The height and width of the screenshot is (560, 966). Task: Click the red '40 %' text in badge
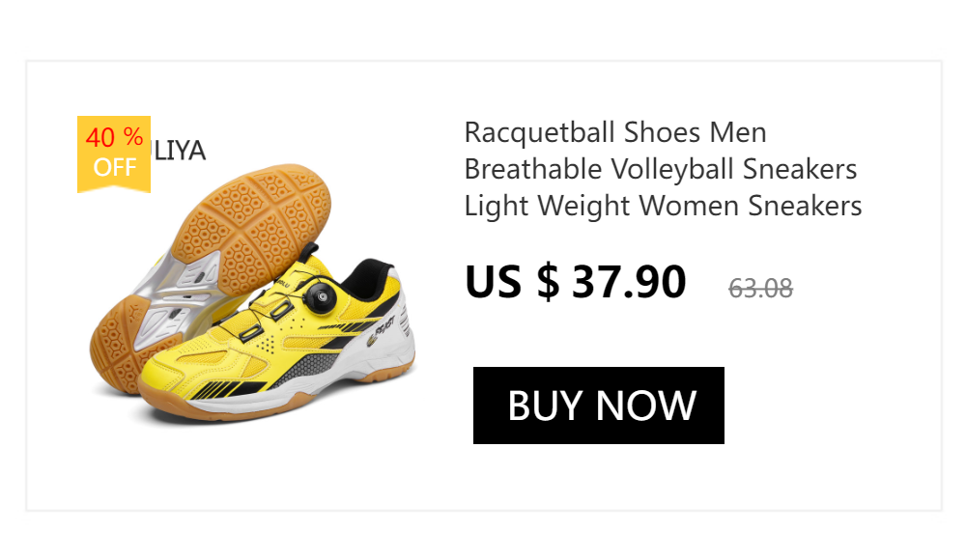[x=115, y=137]
